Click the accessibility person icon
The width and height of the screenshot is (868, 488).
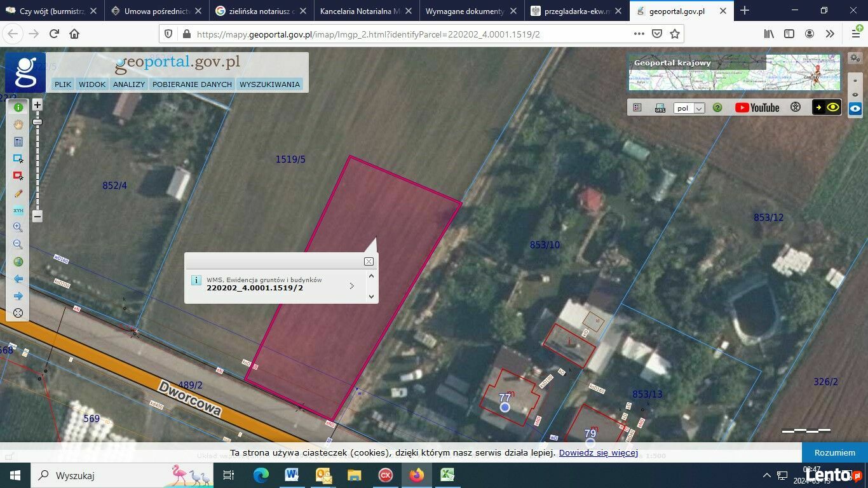[x=795, y=107]
